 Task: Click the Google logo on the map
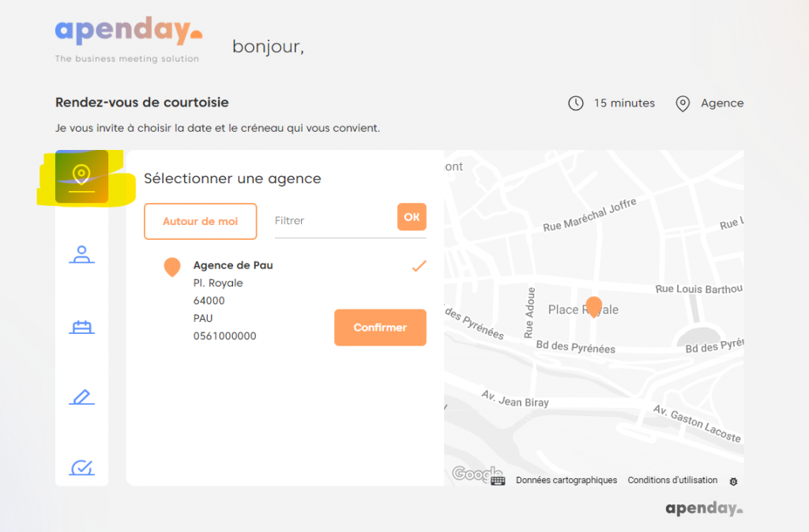click(476, 474)
